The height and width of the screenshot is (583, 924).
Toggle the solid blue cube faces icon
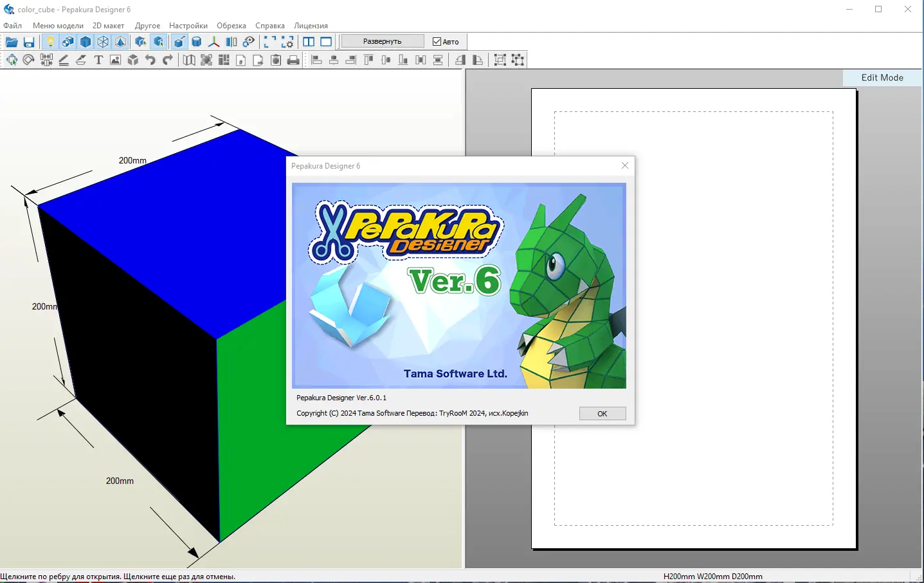click(x=86, y=42)
